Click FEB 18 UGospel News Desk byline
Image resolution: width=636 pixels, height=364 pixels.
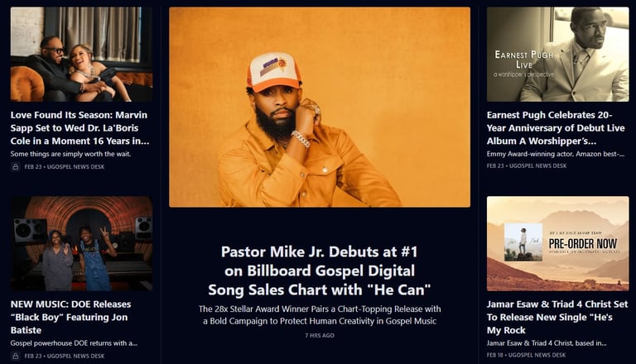tap(526, 355)
